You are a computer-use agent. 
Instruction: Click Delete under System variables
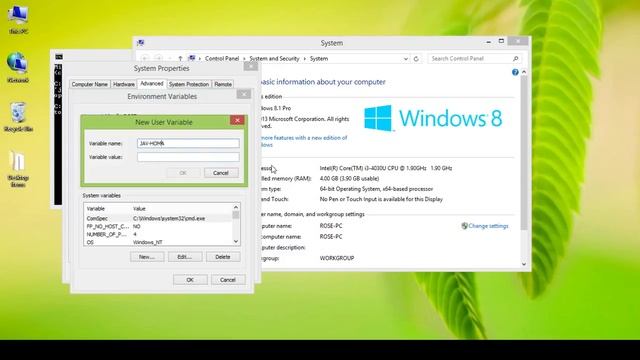(x=222, y=257)
